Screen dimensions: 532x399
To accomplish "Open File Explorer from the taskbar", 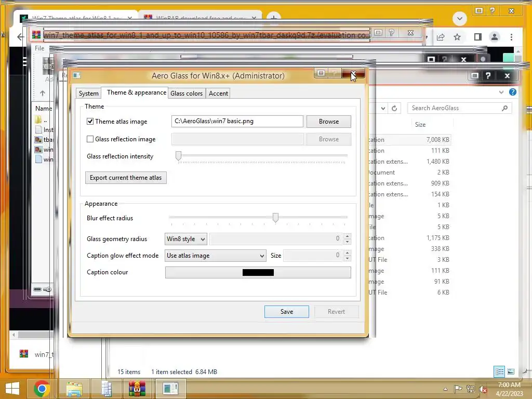I will pyautogui.click(x=74, y=389).
